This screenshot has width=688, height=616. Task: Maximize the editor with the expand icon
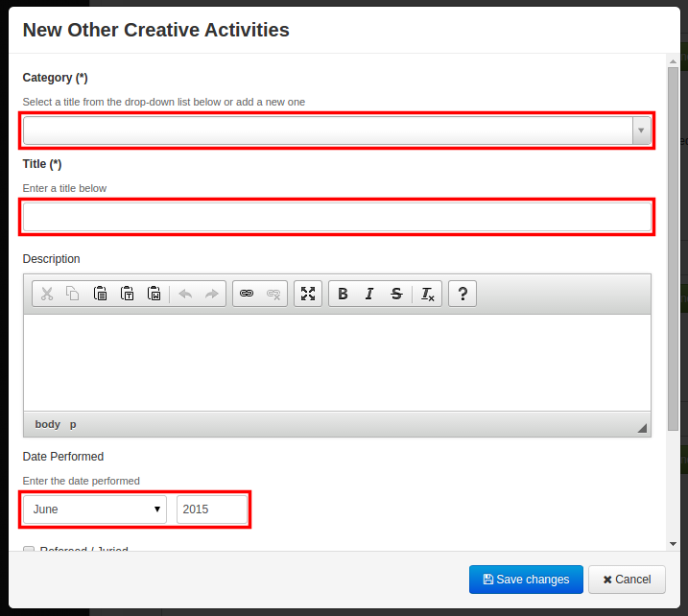coord(308,294)
